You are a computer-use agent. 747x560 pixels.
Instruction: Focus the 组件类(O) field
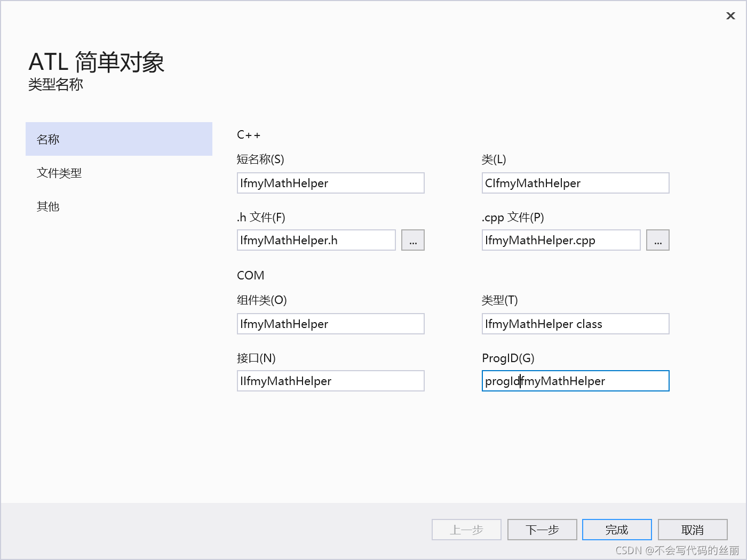[331, 324]
